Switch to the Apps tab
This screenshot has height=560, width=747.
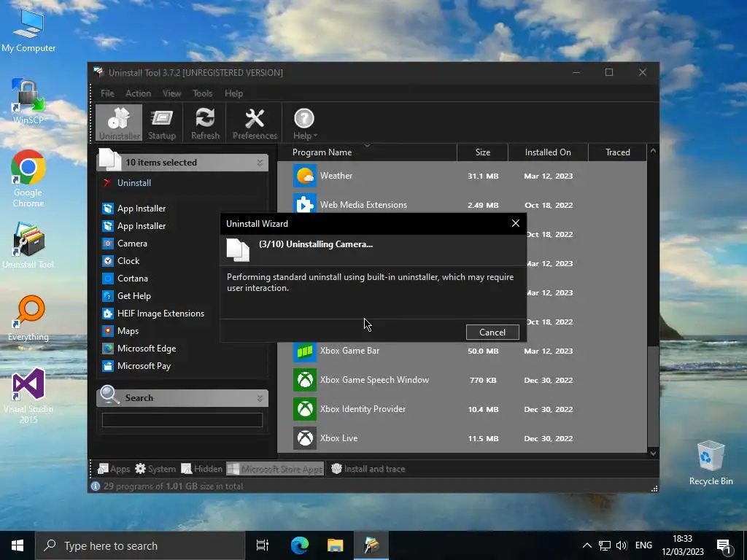113,469
